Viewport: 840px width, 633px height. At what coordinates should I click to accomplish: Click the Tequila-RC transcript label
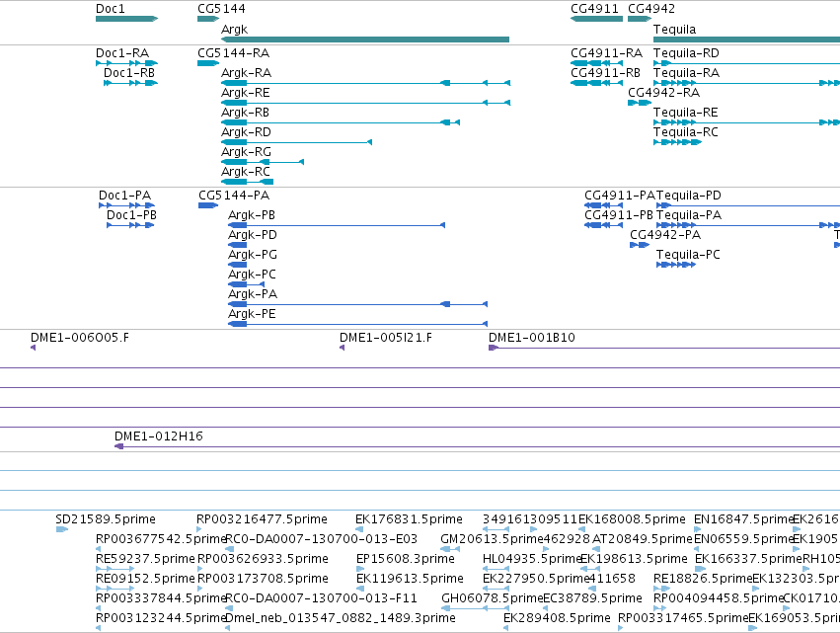tap(686, 132)
